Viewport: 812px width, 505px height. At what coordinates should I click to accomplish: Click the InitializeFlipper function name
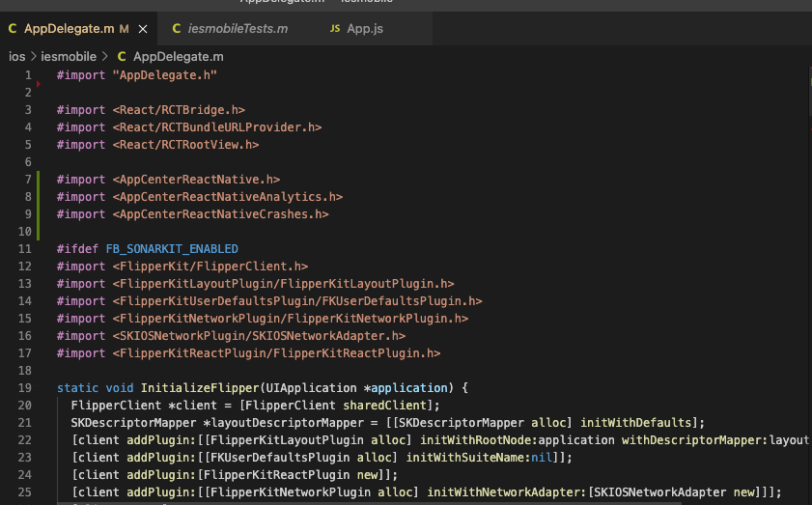(200, 388)
